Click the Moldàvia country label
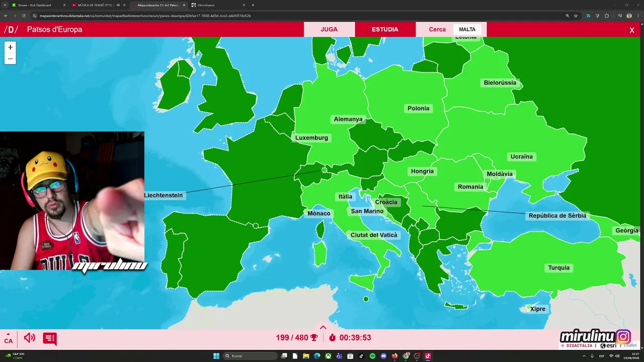 [x=500, y=174]
